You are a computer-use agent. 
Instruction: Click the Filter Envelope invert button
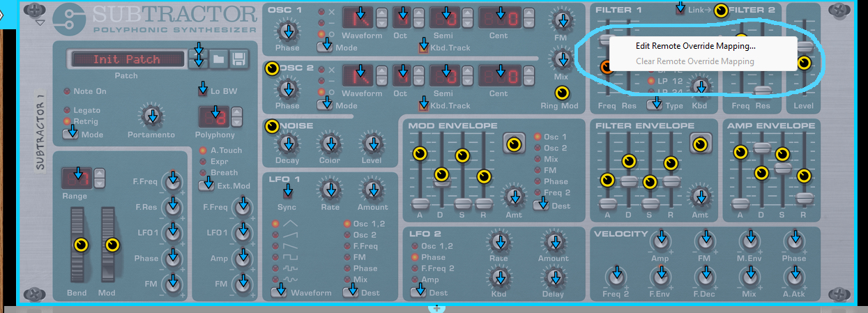700,144
